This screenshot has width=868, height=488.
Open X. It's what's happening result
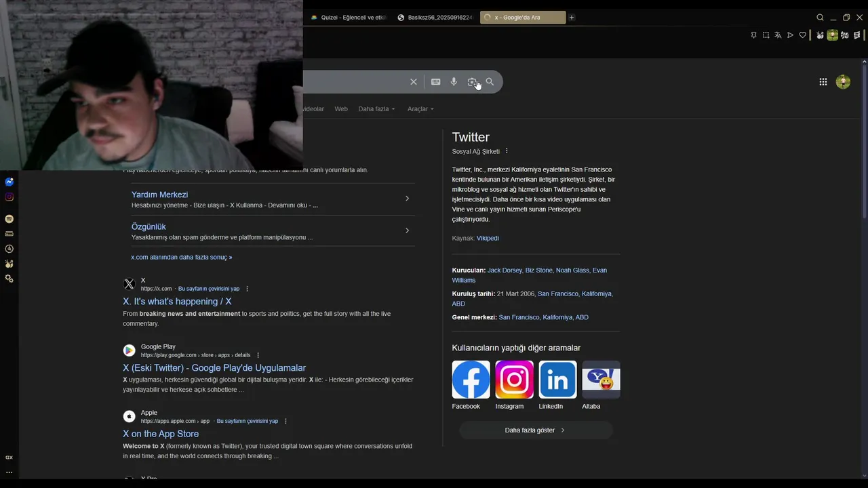pyautogui.click(x=177, y=302)
